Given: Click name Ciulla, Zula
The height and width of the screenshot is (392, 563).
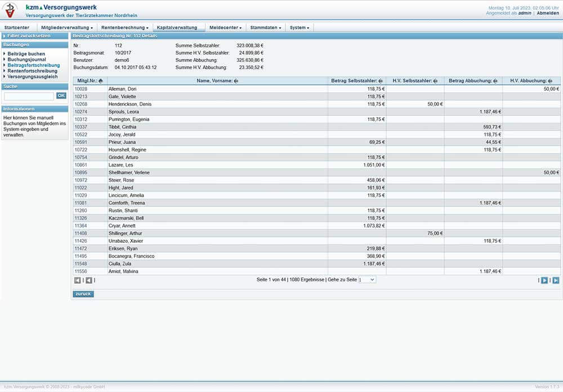Looking at the screenshot, I should (119, 264).
